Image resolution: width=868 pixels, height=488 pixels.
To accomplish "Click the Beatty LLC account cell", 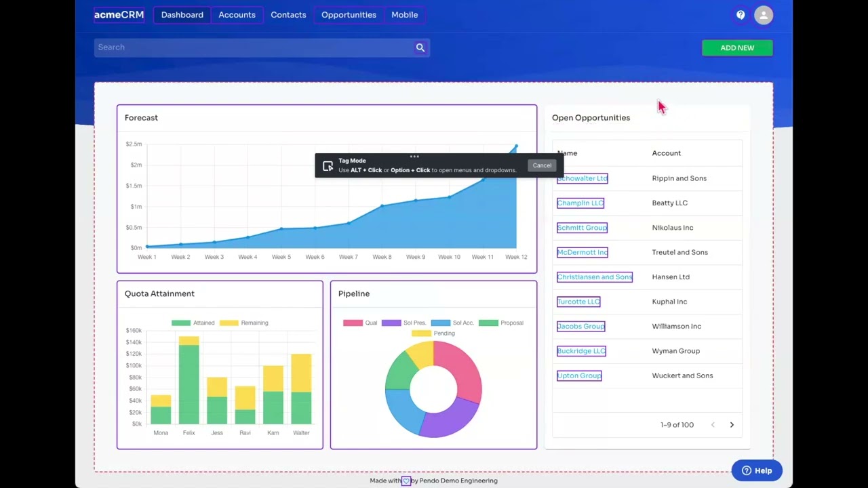I will coord(669,203).
